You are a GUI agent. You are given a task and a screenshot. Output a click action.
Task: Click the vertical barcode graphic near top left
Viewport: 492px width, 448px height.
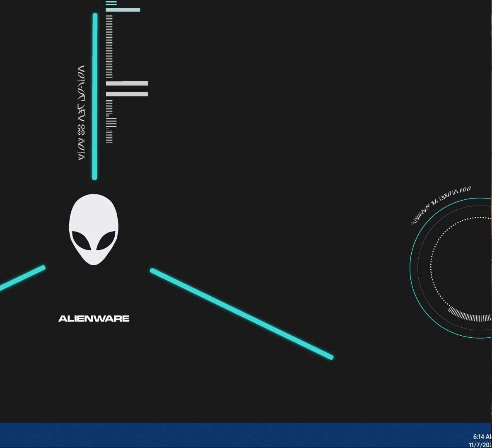pos(109,46)
